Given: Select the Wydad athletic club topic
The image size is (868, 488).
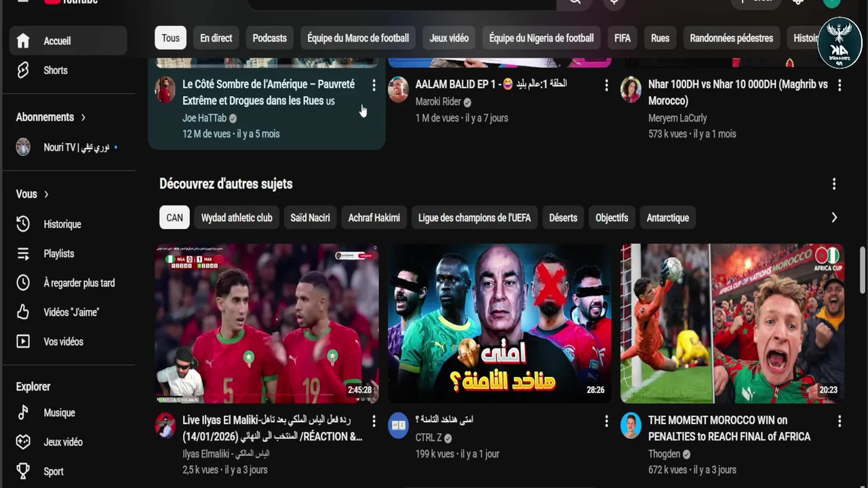Looking at the screenshot, I should (237, 218).
